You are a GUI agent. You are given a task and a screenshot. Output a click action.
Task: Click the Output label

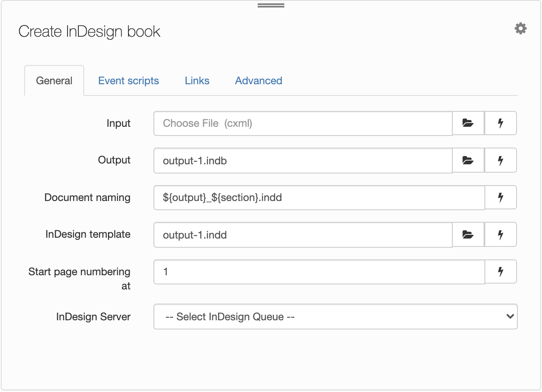pyautogui.click(x=114, y=160)
